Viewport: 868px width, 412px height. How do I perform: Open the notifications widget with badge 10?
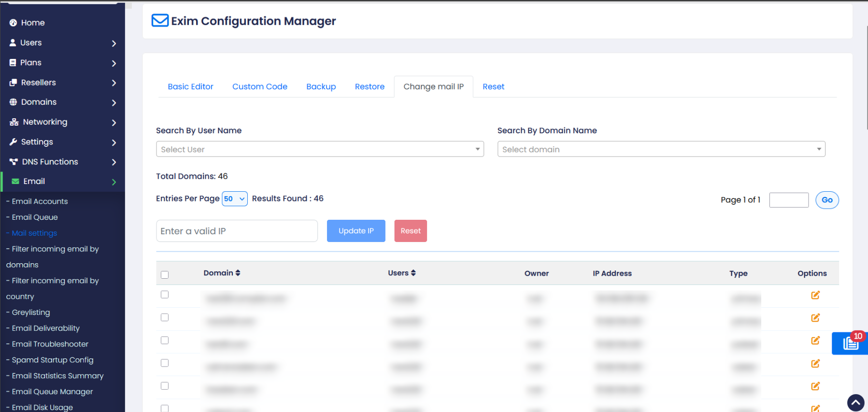850,343
